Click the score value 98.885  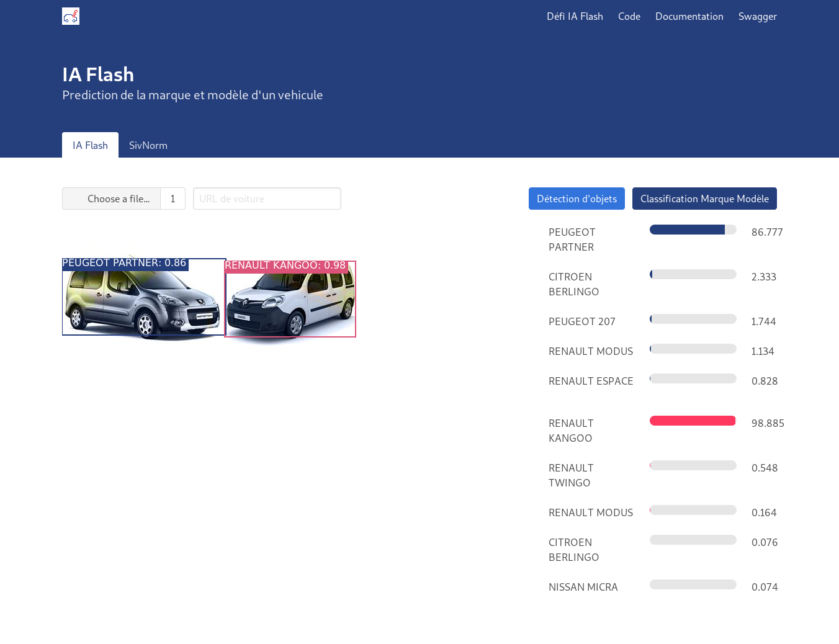pos(768,423)
